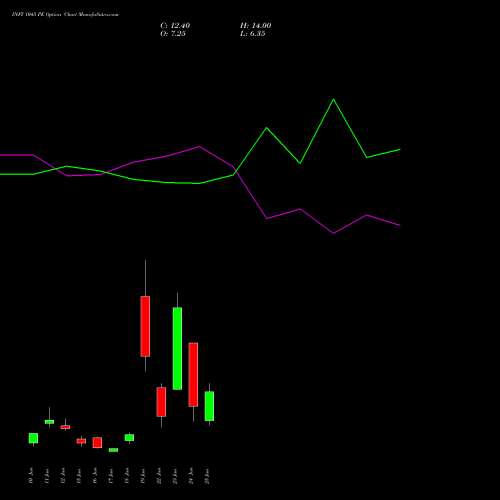Click the red candle above 16 Jun

[x=97, y=442]
